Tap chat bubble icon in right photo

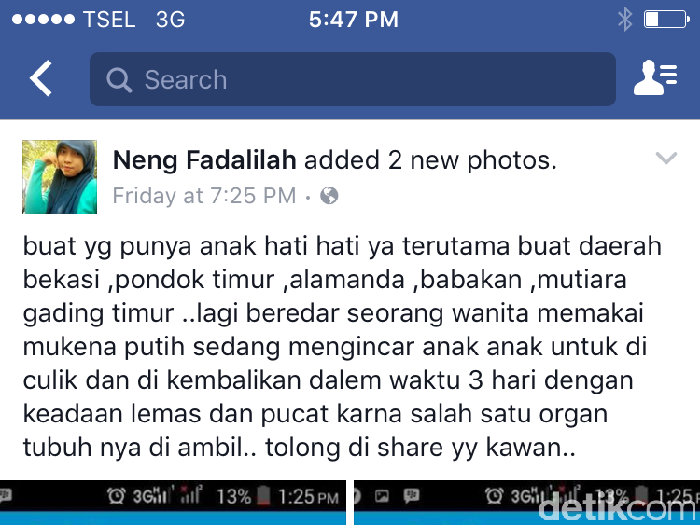click(410, 496)
